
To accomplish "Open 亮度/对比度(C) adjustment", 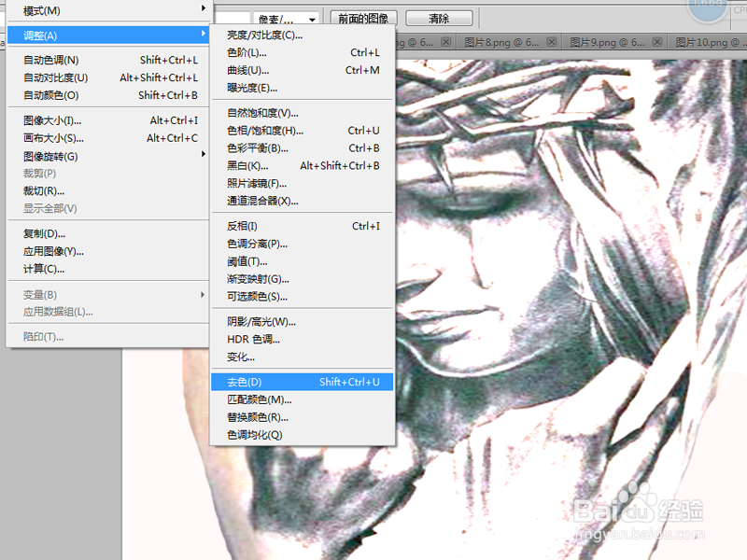I will click(x=302, y=35).
